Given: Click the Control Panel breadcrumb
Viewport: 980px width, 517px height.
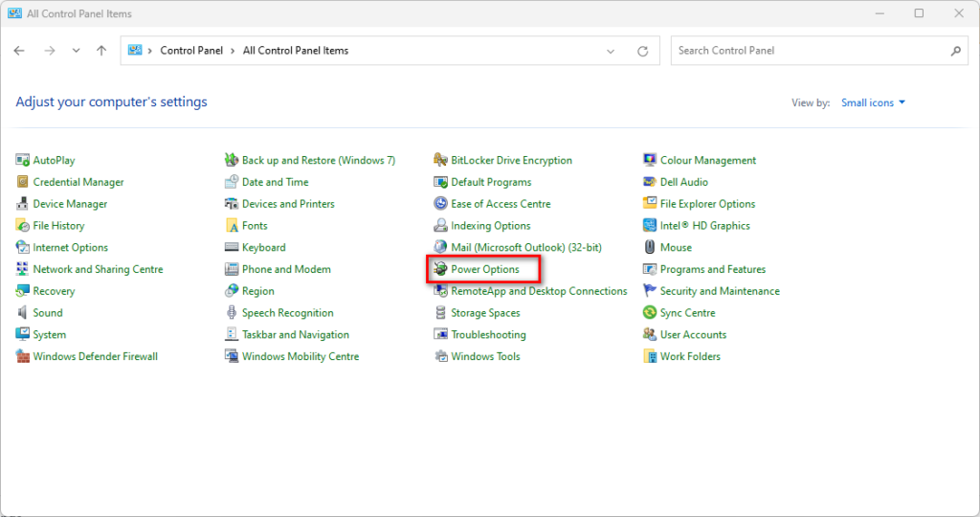Looking at the screenshot, I should (191, 51).
